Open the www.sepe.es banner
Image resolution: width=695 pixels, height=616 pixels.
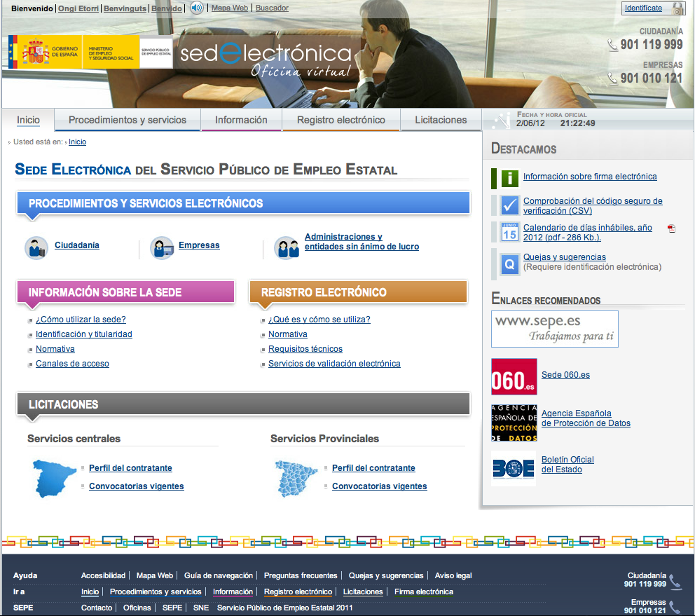(x=554, y=329)
